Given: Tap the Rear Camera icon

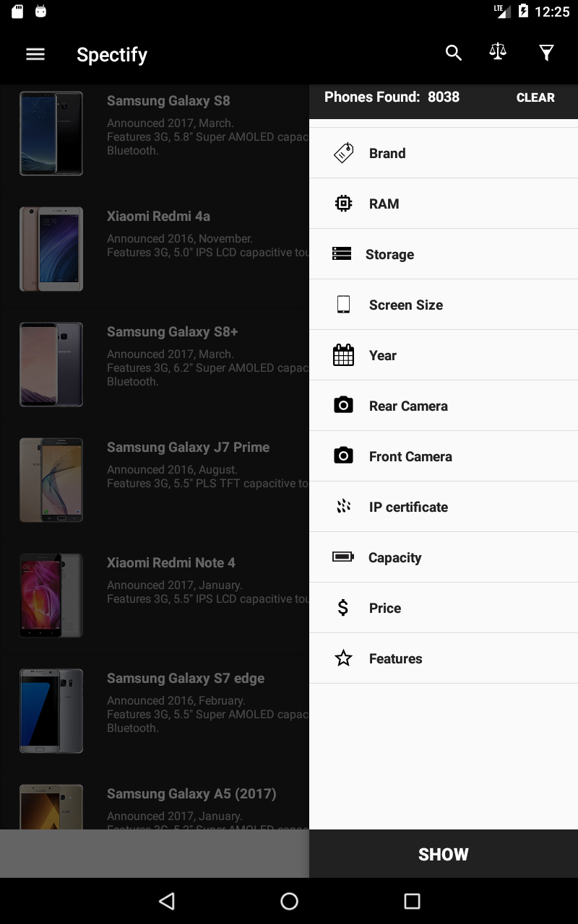Looking at the screenshot, I should point(344,405).
